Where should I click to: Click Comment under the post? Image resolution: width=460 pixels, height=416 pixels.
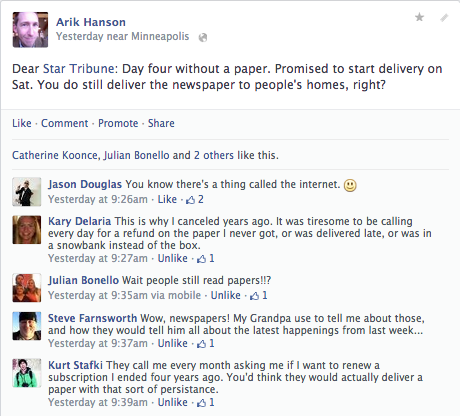(65, 123)
